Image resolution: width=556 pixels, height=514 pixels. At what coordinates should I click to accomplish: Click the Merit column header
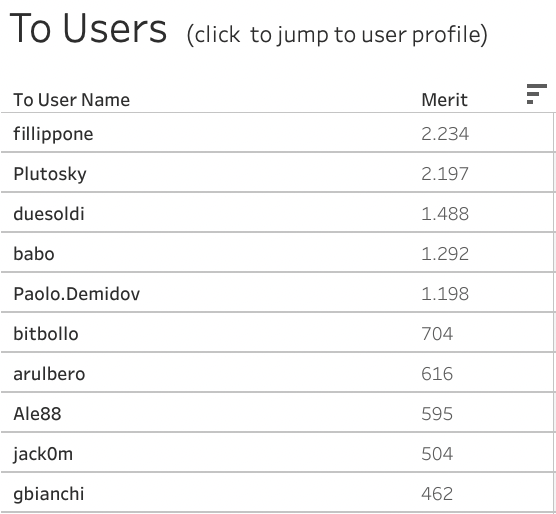(444, 100)
